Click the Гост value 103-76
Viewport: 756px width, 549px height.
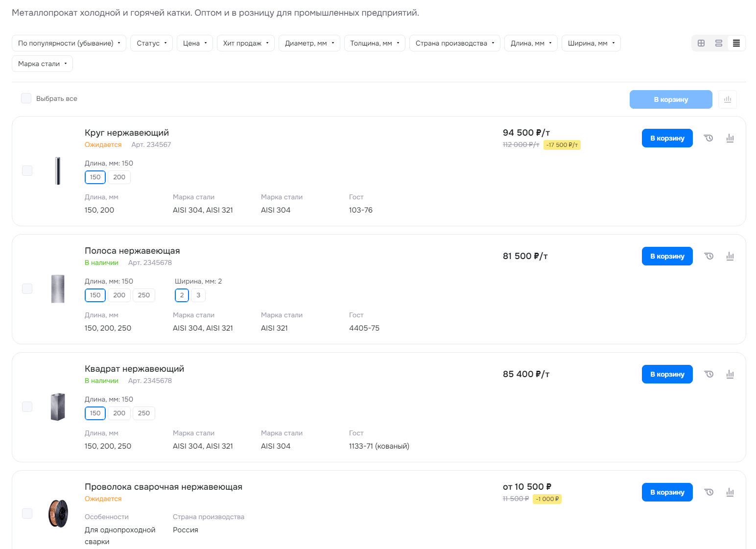pyautogui.click(x=361, y=210)
